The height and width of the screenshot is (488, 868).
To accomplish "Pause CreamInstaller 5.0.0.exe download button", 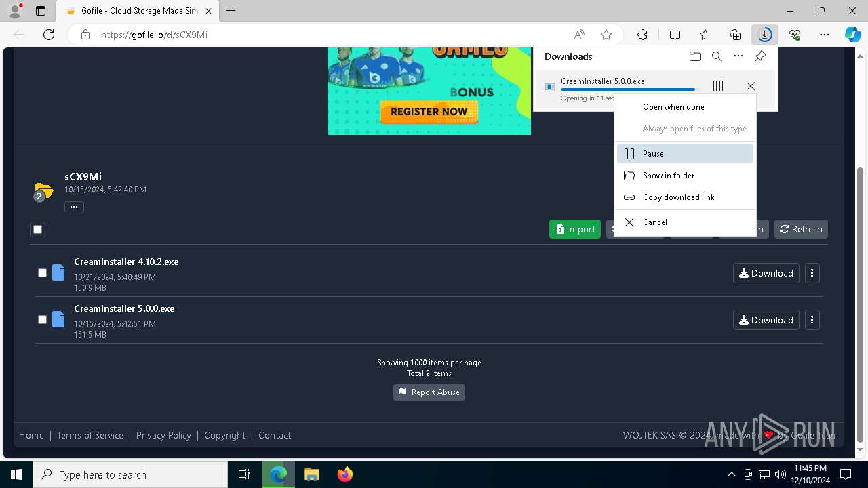I will pos(718,86).
